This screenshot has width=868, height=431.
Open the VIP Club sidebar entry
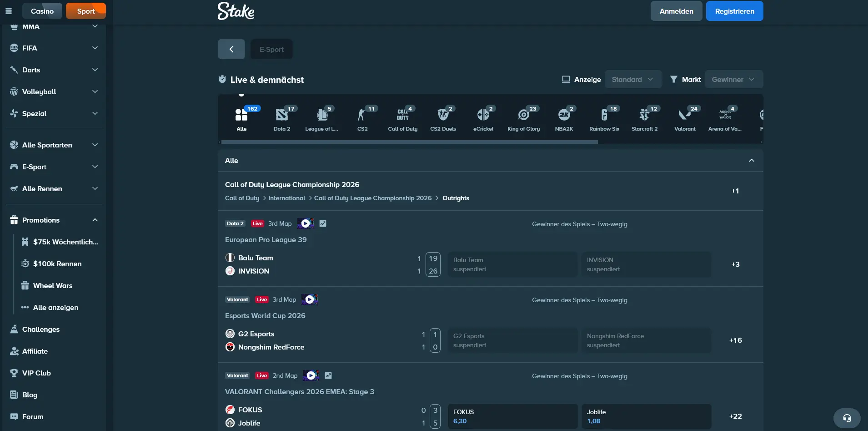[x=54, y=373]
